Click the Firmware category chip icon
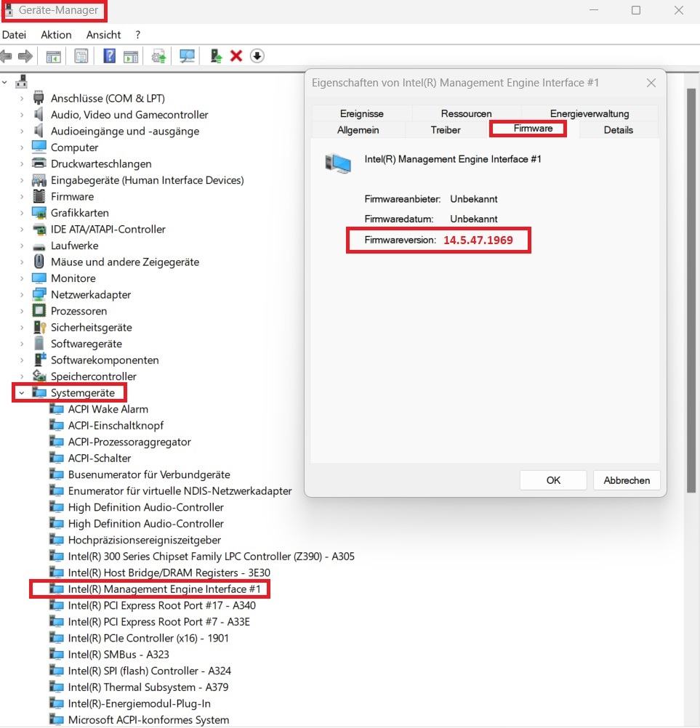Viewport: 700px width, 728px height. [39, 196]
